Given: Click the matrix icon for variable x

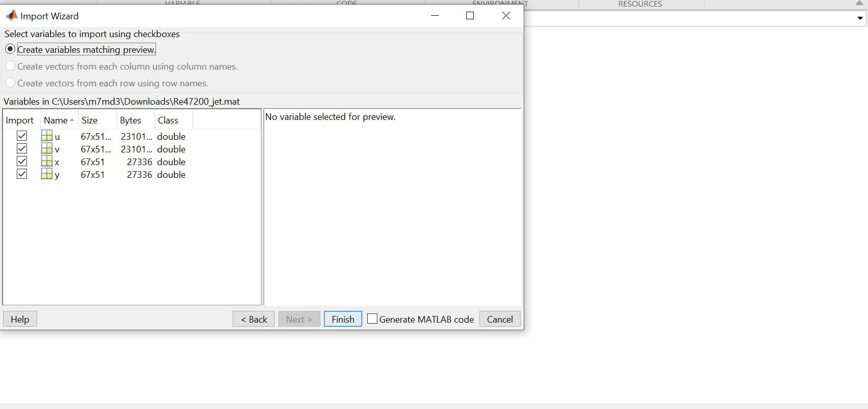Looking at the screenshot, I should pos(47,161).
